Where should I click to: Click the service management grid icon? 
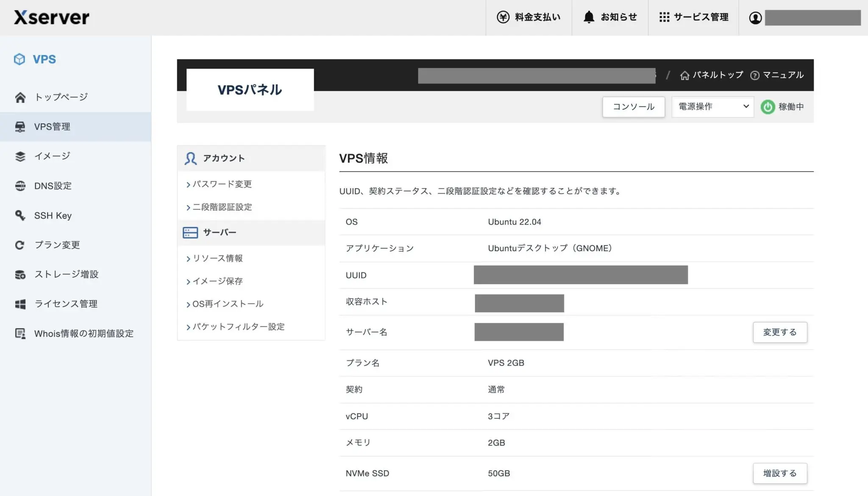click(x=664, y=17)
